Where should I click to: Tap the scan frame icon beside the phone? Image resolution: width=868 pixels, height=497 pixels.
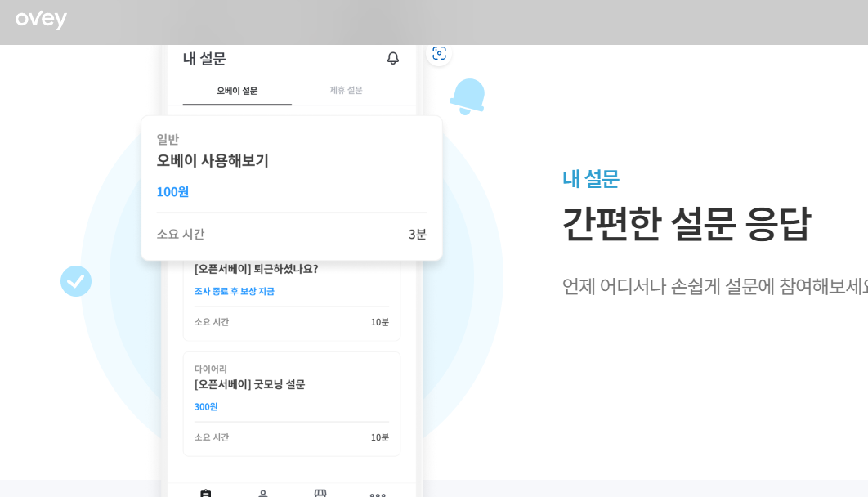click(439, 53)
